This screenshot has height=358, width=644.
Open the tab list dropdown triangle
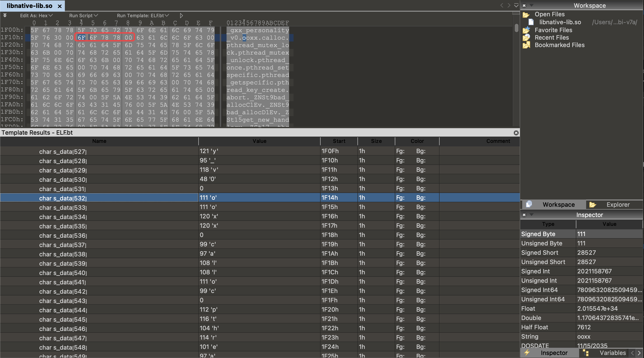coord(516,6)
